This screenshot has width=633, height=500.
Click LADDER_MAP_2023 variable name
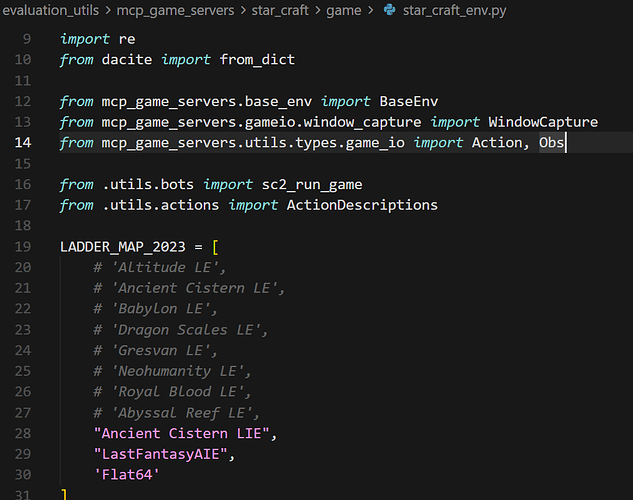(x=128, y=246)
